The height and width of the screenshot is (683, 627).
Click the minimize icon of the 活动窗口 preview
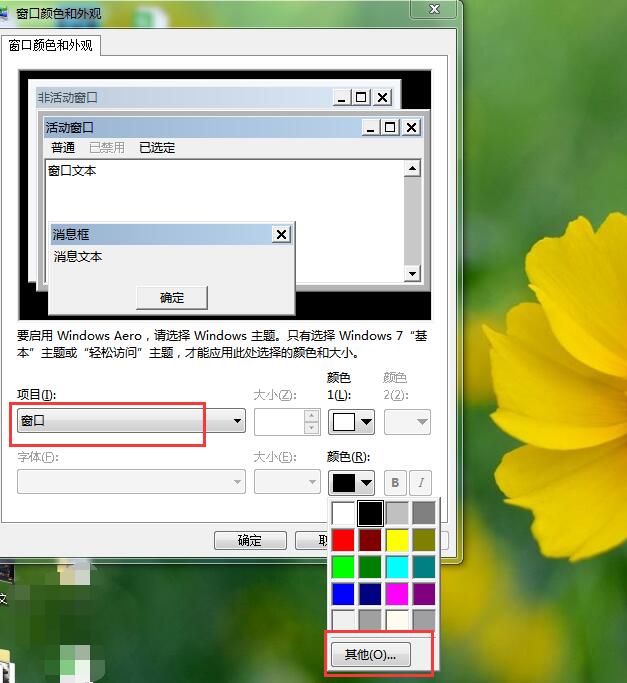pos(371,128)
